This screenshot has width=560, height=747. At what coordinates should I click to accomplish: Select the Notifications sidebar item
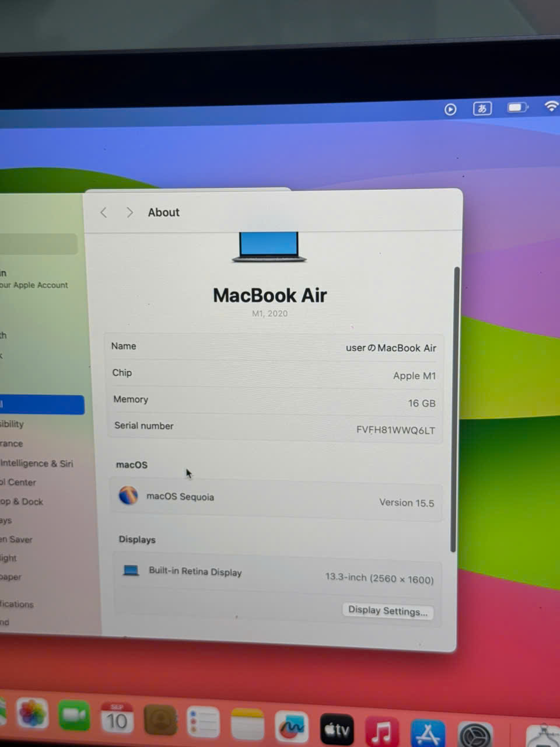(17, 604)
